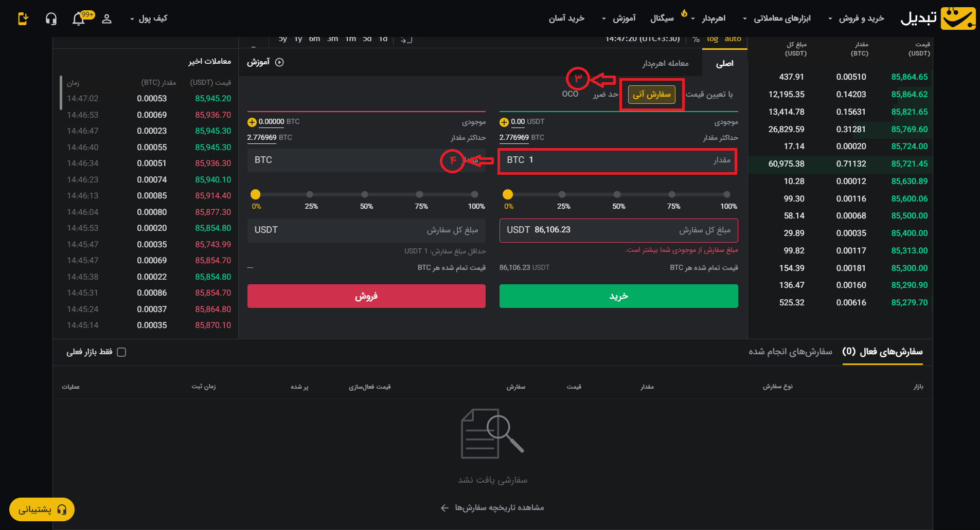The height and width of the screenshot is (530, 980).
Task: Set the buy slider to 50%
Action: pyautogui.click(x=617, y=194)
